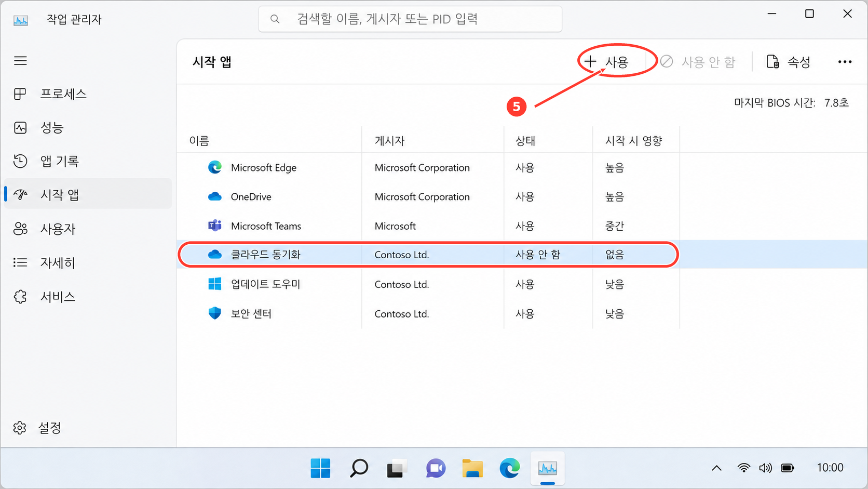
Task: Open Task View on the taskbar
Action: pyautogui.click(x=396, y=469)
